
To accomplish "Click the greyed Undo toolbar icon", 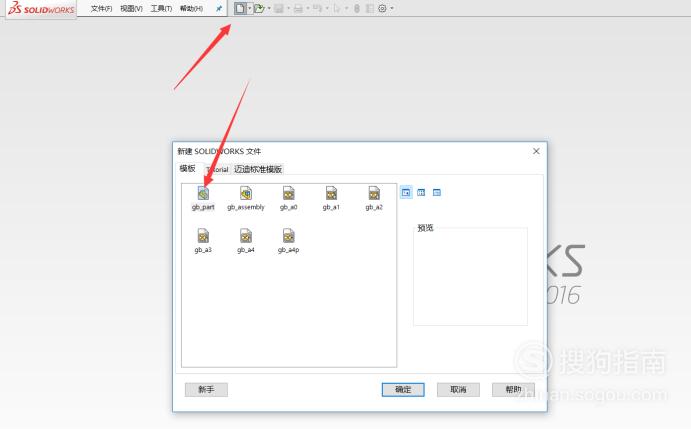I will (317, 8).
